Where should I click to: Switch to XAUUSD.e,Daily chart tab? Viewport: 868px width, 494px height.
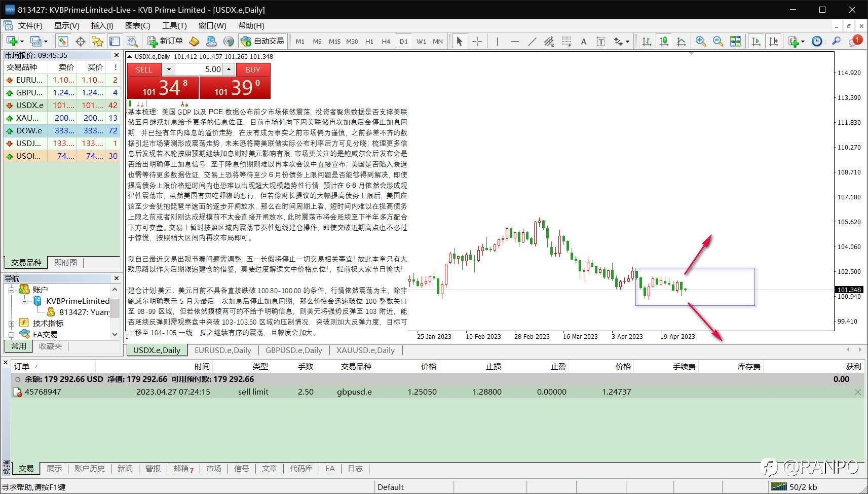365,350
